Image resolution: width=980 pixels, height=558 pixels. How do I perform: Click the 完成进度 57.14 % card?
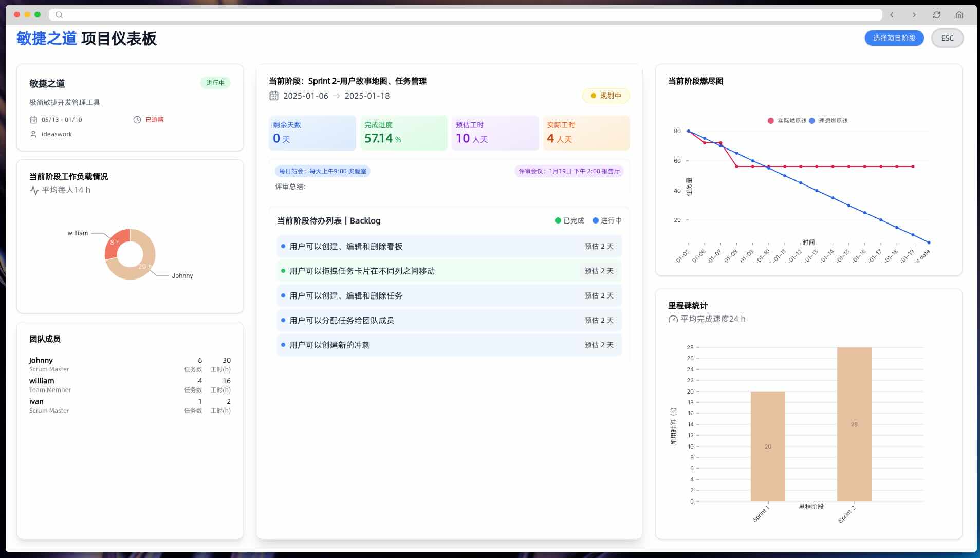click(403, 133)
